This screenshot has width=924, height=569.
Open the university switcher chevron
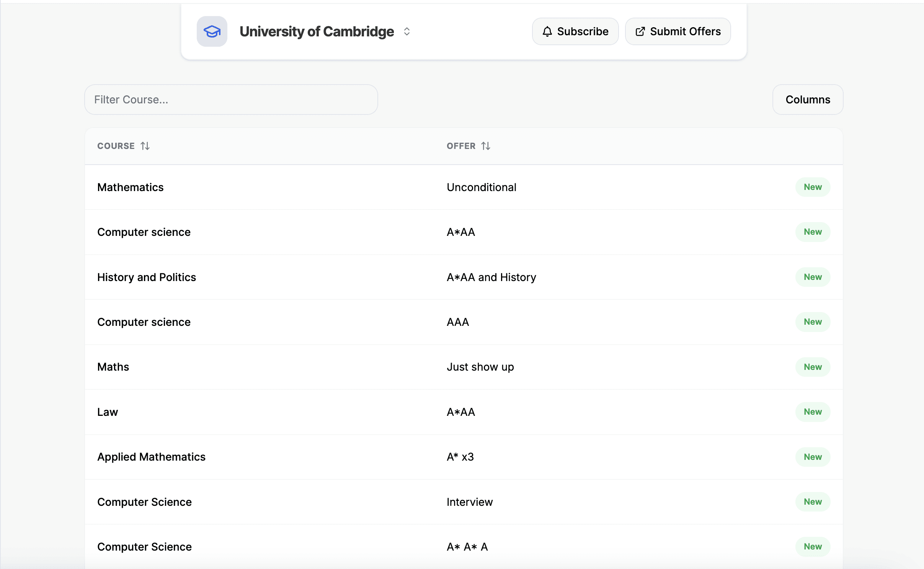click(x=407, y=31)
